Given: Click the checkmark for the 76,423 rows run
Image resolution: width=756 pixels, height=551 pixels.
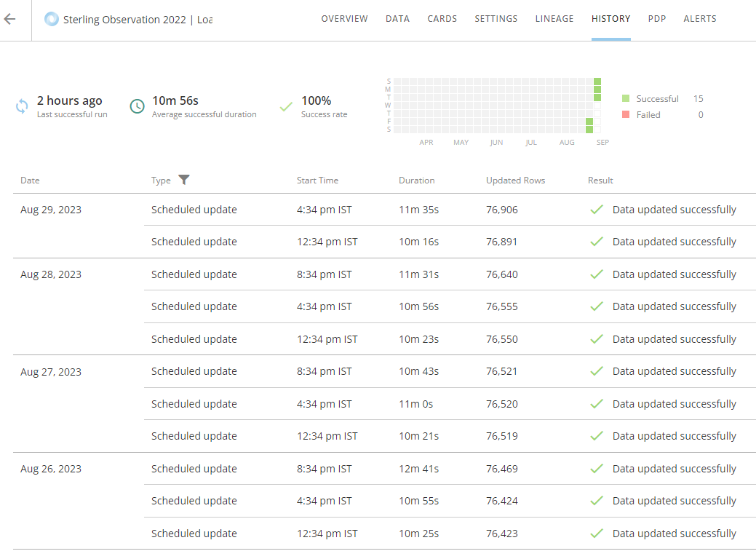Looking at the screenshot, I should point(597,533).
